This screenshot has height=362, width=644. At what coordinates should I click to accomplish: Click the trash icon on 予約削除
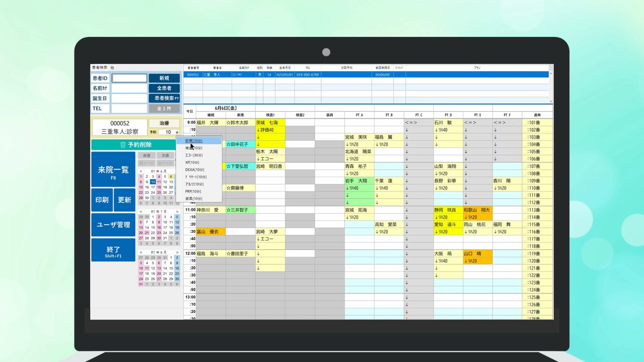pyautogui.click(x=123, y=145)
